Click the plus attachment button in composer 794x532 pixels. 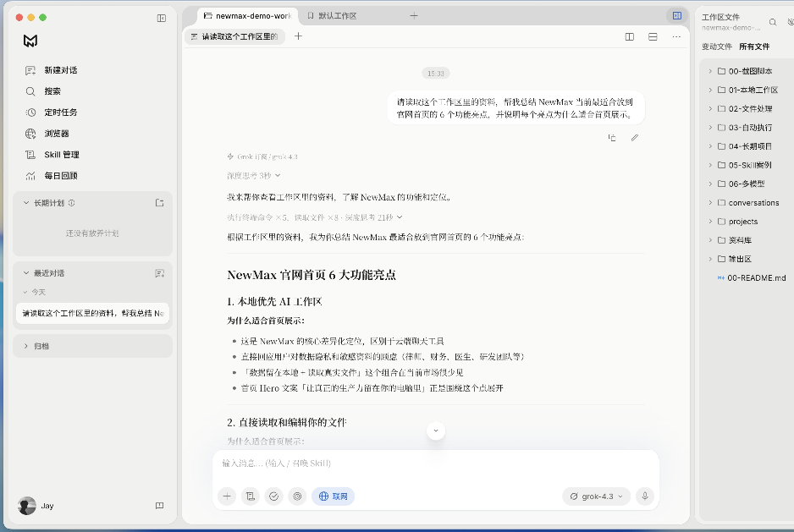point(227,496)
